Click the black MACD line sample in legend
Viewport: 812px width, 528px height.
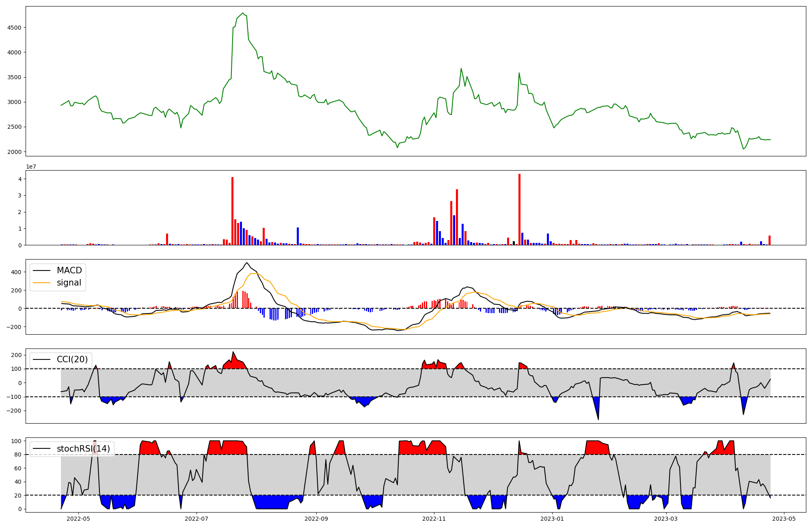[41, 270]
